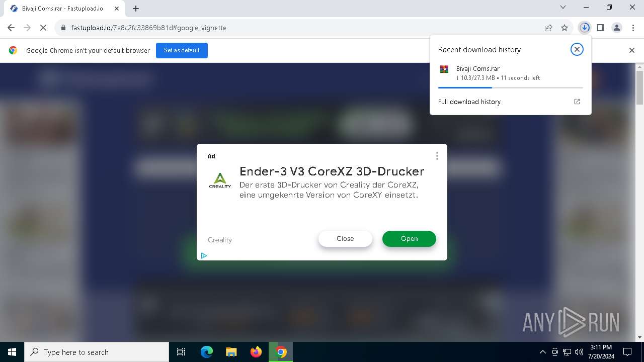644x362 pixels.
Task: Open Chrome three-dot menu
Action: pyautogui.click(x=633, y=28)
